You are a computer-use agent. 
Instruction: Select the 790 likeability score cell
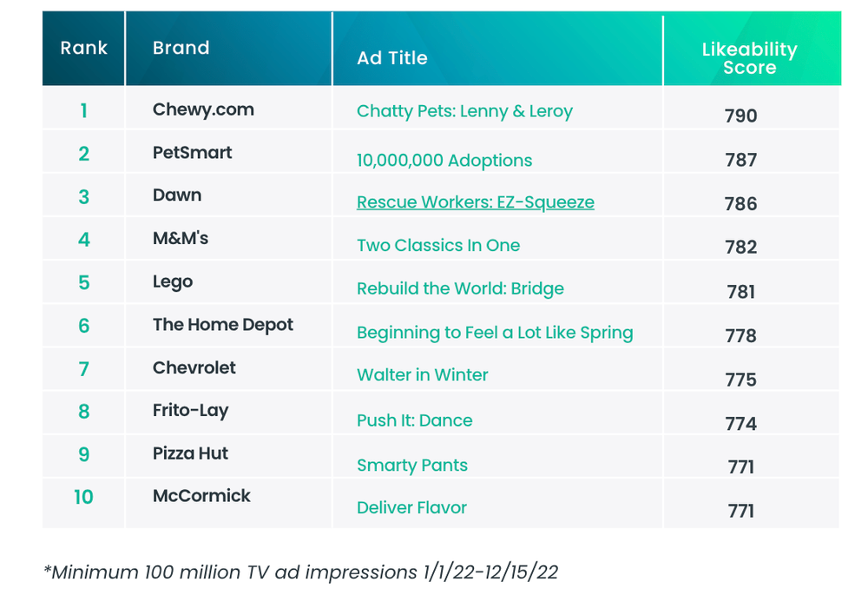point(740,116)
